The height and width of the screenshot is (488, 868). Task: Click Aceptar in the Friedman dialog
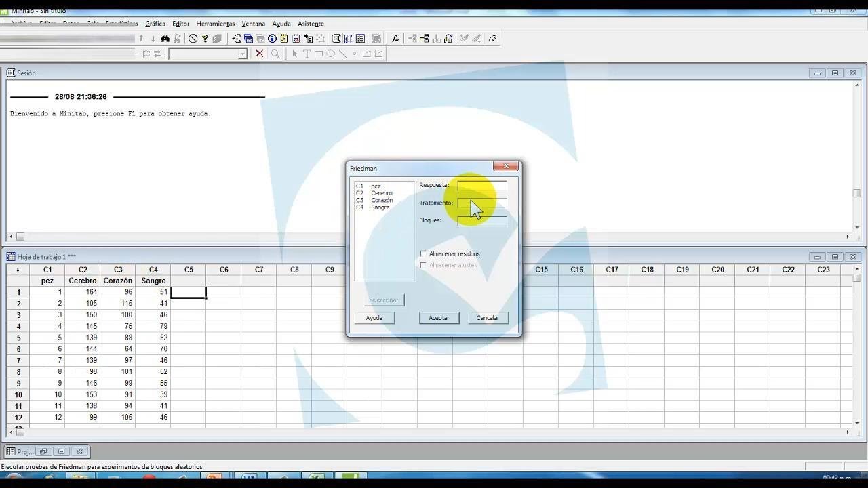[439, 317]
